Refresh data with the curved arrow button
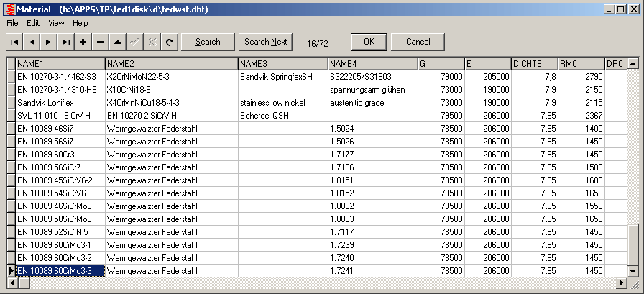The height and width of the screenshot is (294, 644). [x=170, y=42]
